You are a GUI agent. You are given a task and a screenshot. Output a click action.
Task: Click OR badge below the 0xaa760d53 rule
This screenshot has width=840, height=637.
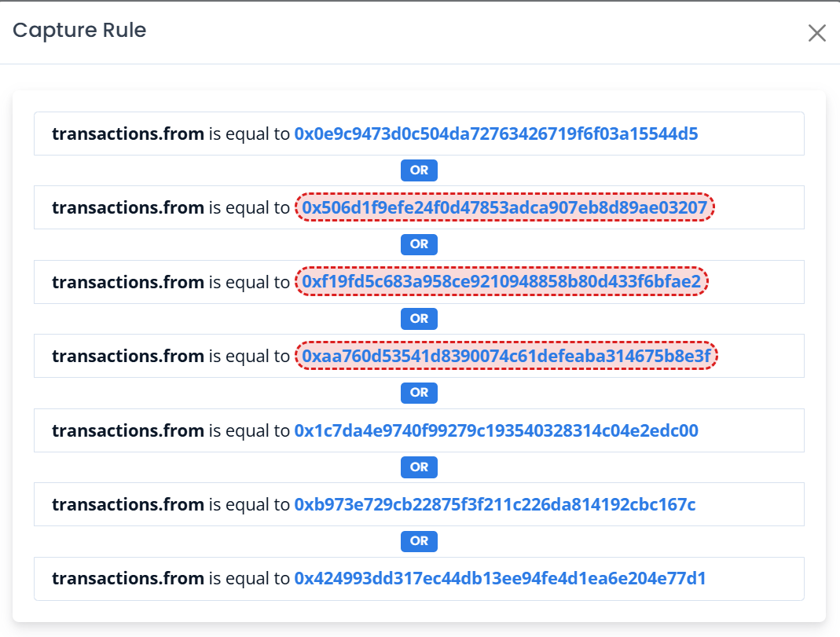(419, 393)
